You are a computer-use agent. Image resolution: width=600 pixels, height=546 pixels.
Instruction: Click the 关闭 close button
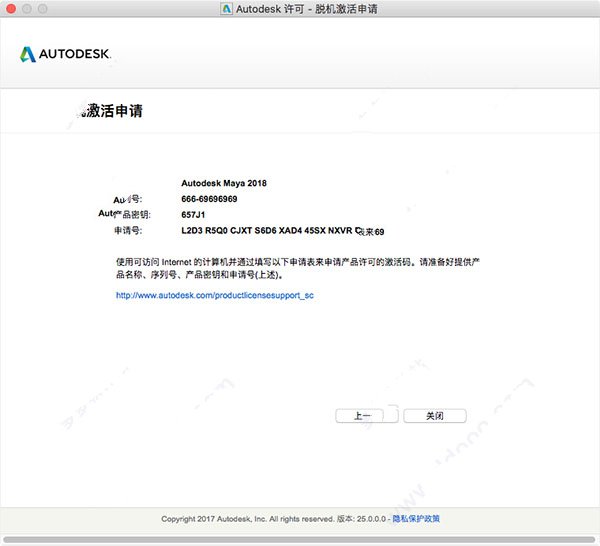coord(435,416)
